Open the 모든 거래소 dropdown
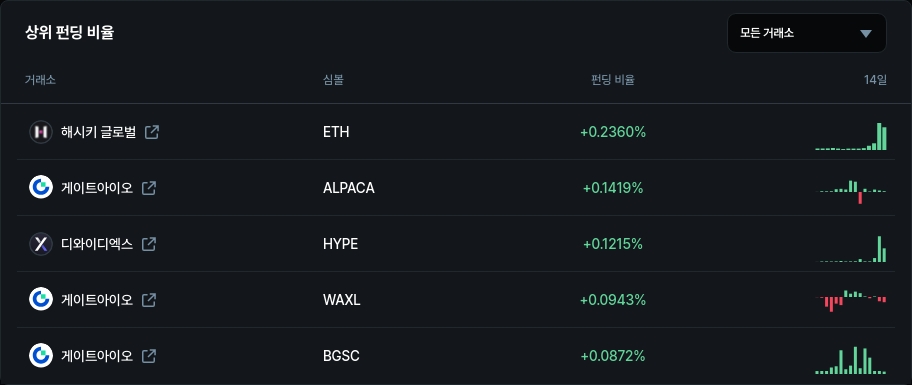The width and height of the screenshot is (912, 385). pos(807,33)
